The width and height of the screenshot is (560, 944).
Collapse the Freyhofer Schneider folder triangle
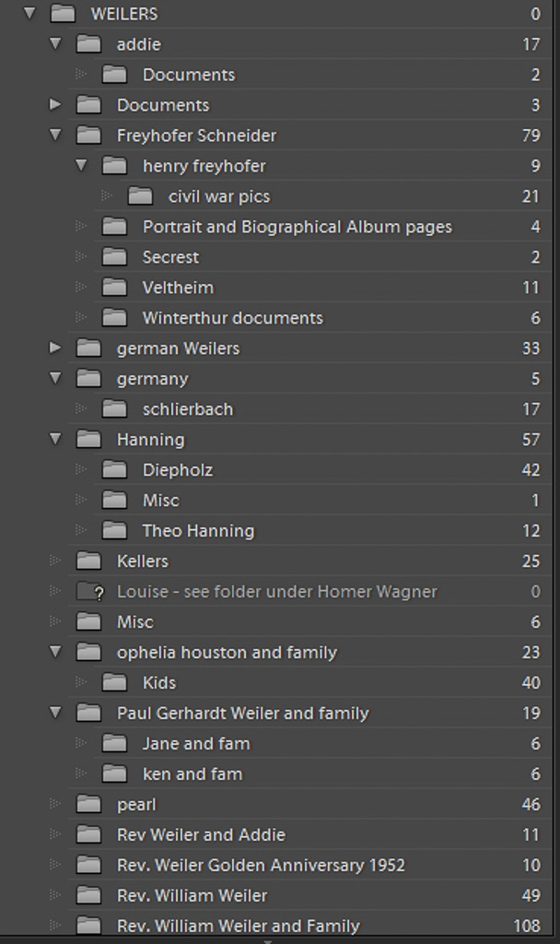pos(55,135)
